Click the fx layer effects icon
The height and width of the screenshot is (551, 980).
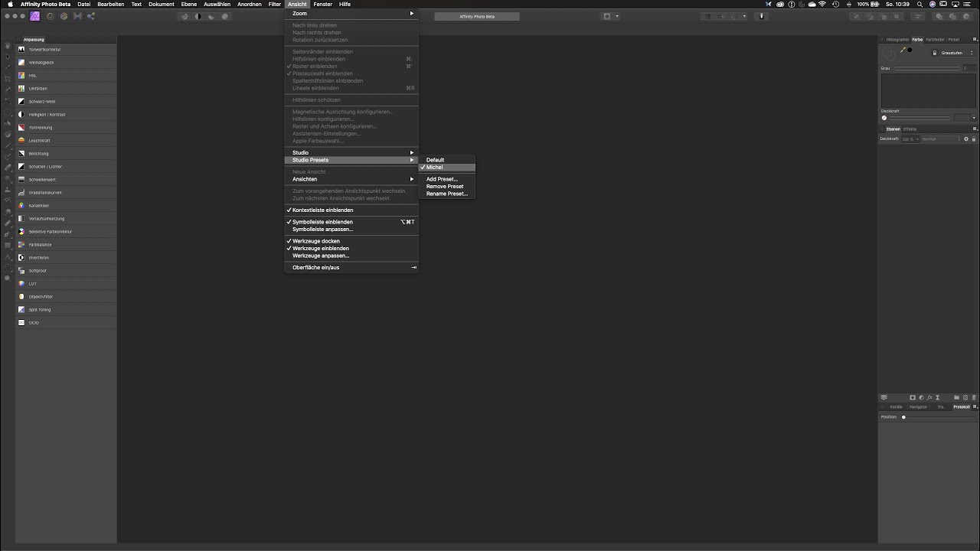click(x=929, y=397)
